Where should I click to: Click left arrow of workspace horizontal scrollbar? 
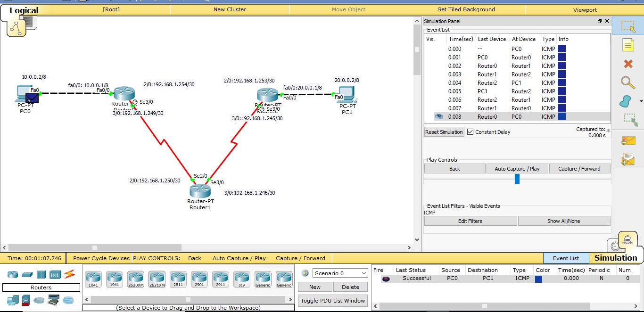coord(5,247)
